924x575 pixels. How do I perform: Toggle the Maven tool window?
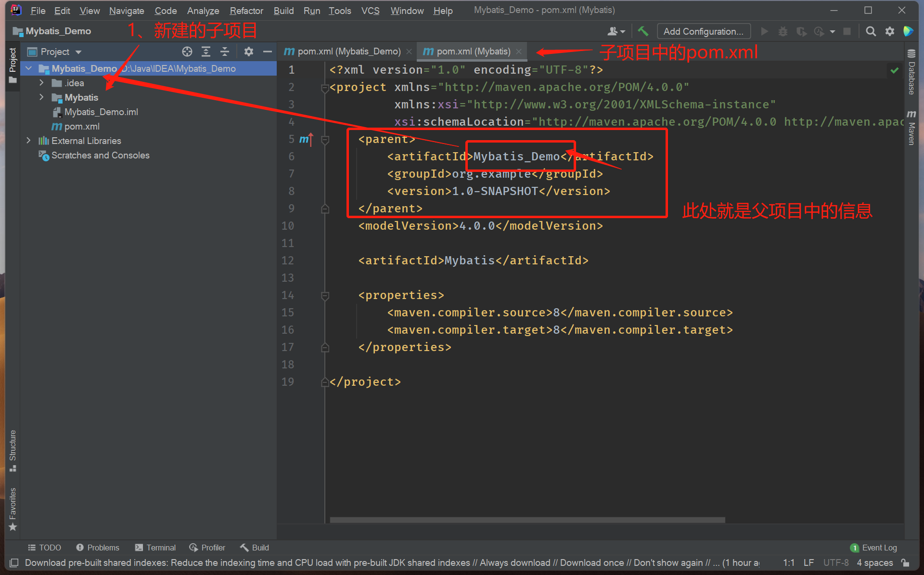[x=911, y=128]
